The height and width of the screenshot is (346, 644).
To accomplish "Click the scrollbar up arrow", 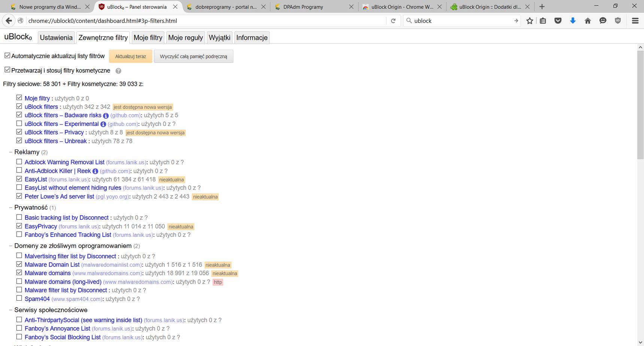I will pos(640,47).
